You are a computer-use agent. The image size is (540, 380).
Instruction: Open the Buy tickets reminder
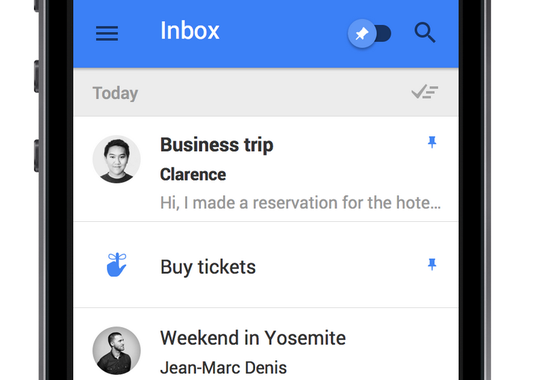pos(266,265)
